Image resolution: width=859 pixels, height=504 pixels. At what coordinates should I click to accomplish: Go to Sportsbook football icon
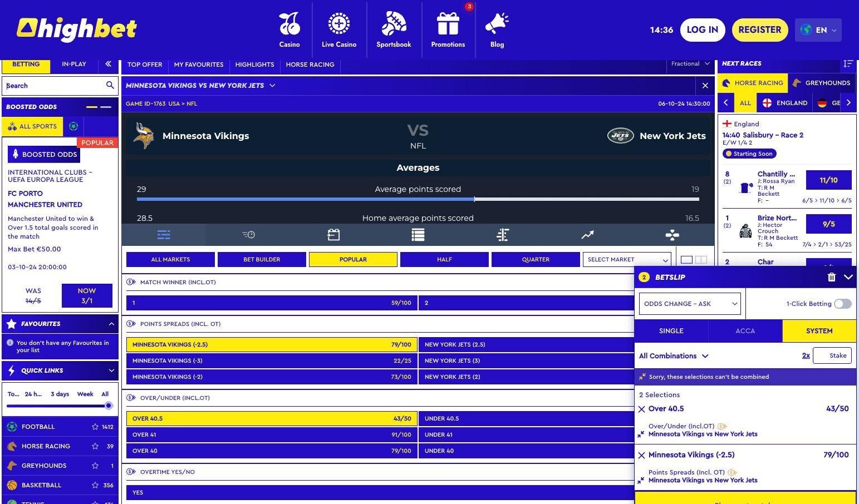[x=394, y=24]
